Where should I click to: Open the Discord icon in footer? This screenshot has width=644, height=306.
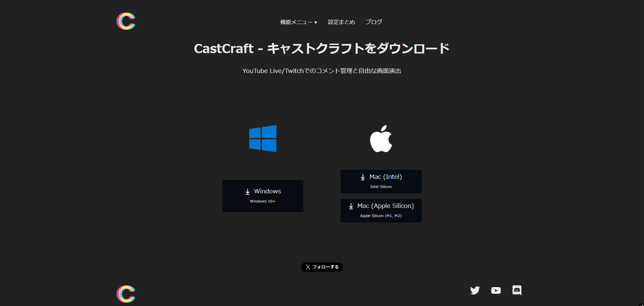517,290
